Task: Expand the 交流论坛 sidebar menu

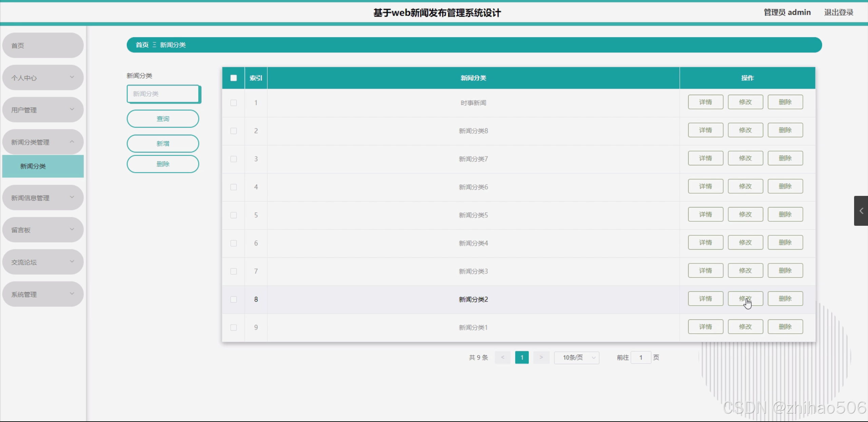Action: [x=43, y=262]
